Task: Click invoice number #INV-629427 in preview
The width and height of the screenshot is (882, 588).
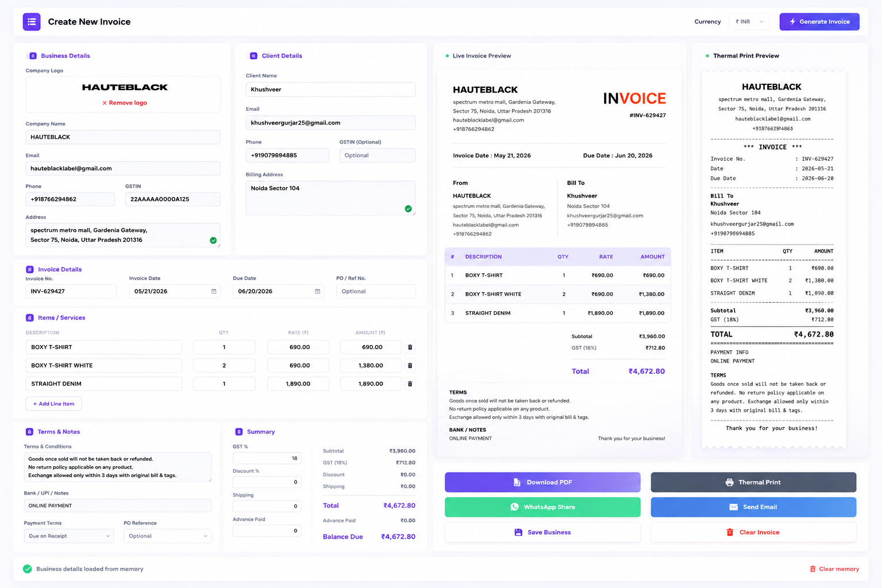Action: click(x=648, y=115)
